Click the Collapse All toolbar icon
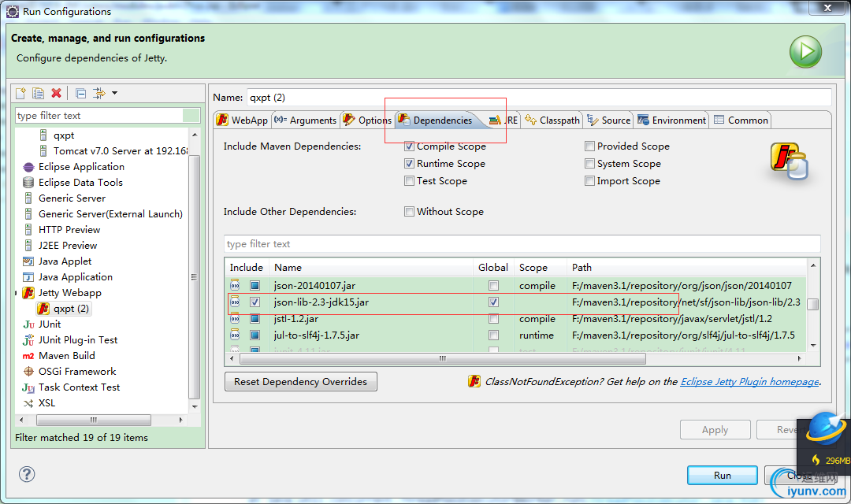Screen dimensions: 851x504 81,93
